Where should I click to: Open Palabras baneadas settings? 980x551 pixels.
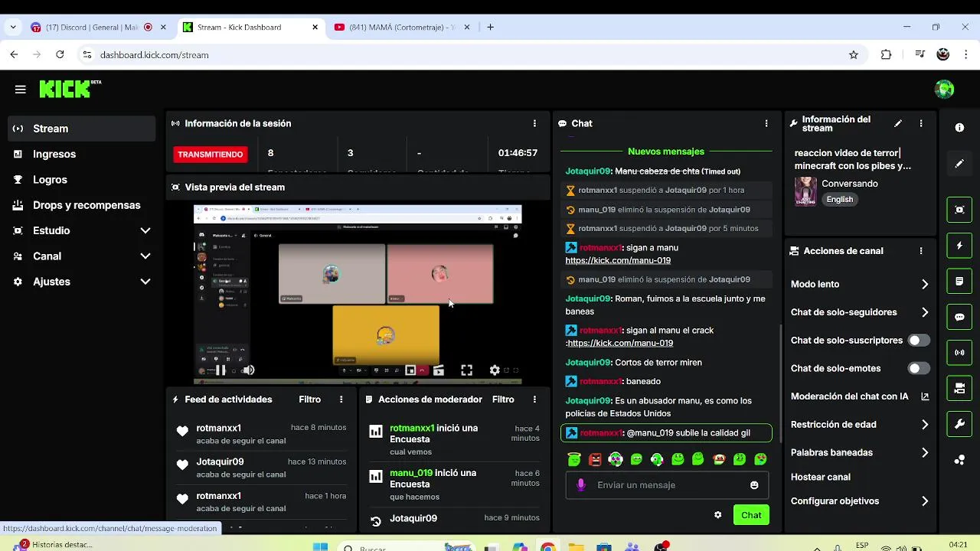pyautogui.click(x=859, y=452)
